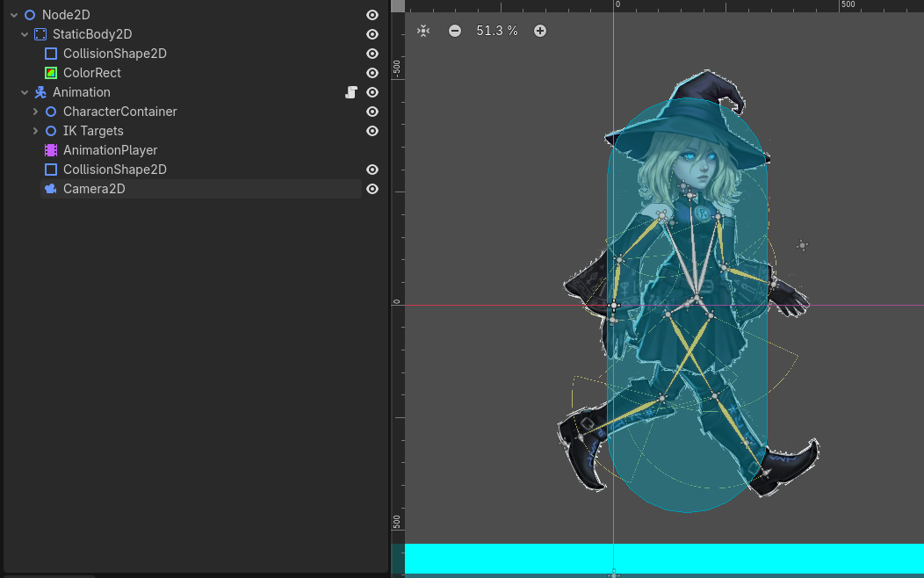Click the cyan floor rectangle in viewport

(747, 558)
